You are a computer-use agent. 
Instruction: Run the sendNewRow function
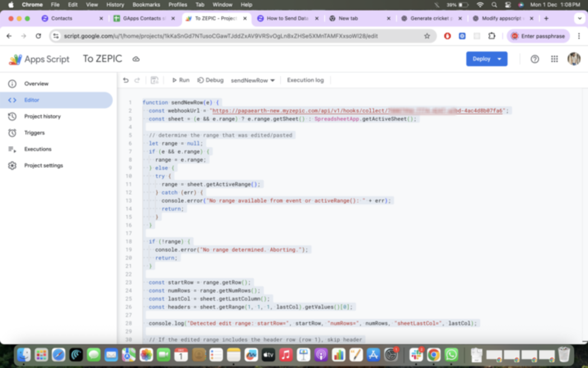point(180,80)
